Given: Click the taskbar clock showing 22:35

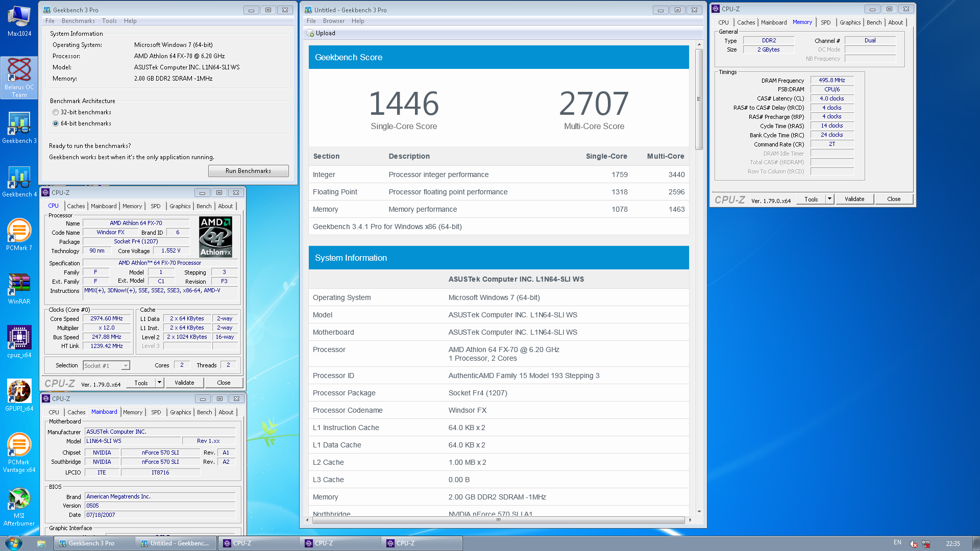Looking at the screenshot, I should point(952,544).
